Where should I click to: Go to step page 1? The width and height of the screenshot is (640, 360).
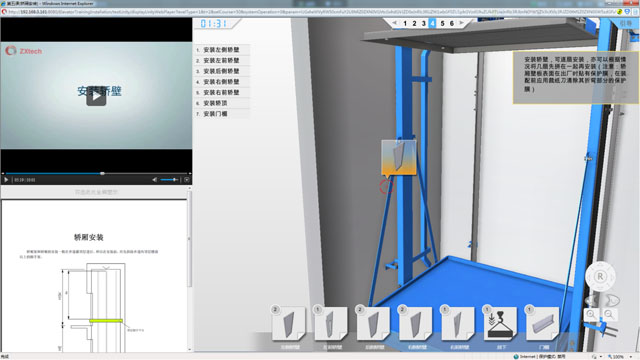pos(405,24)
